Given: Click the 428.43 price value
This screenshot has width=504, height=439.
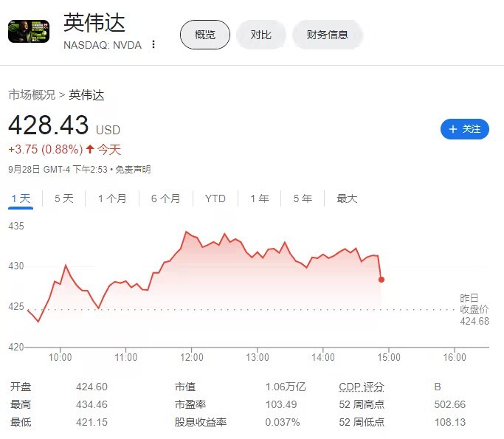Looking at the screenshot, I should tap(48, 125).
